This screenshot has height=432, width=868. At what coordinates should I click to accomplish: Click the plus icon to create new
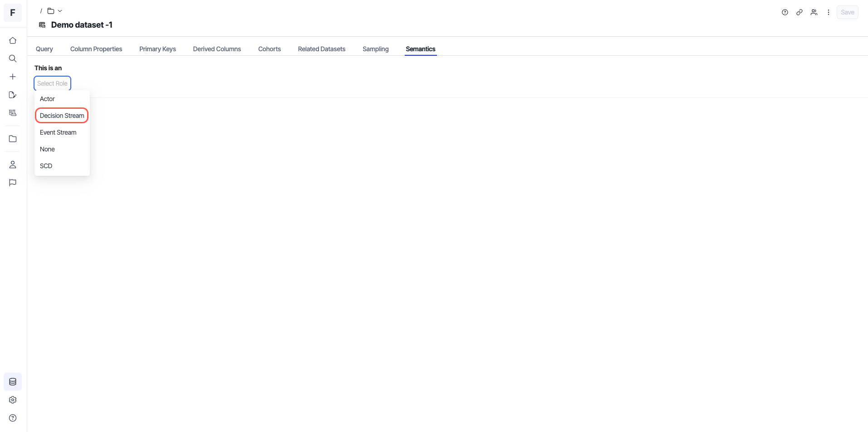[12, 77]
